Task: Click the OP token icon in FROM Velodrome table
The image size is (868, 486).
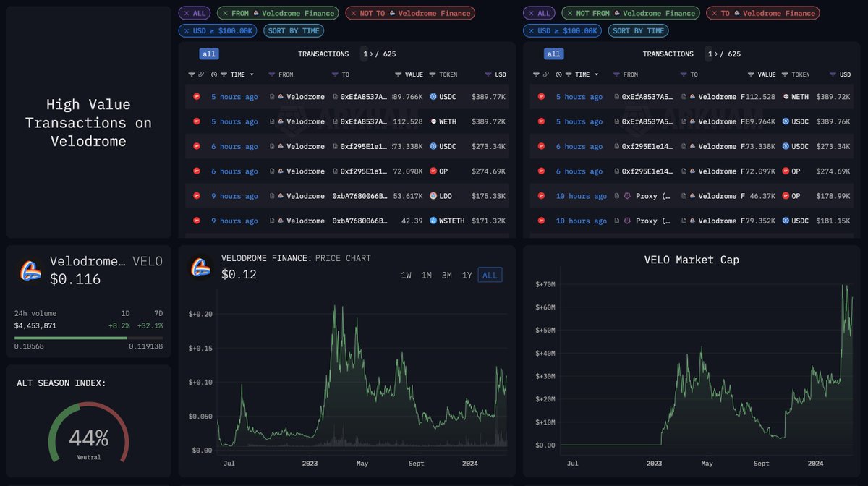Action: click(x=433, y=171)
